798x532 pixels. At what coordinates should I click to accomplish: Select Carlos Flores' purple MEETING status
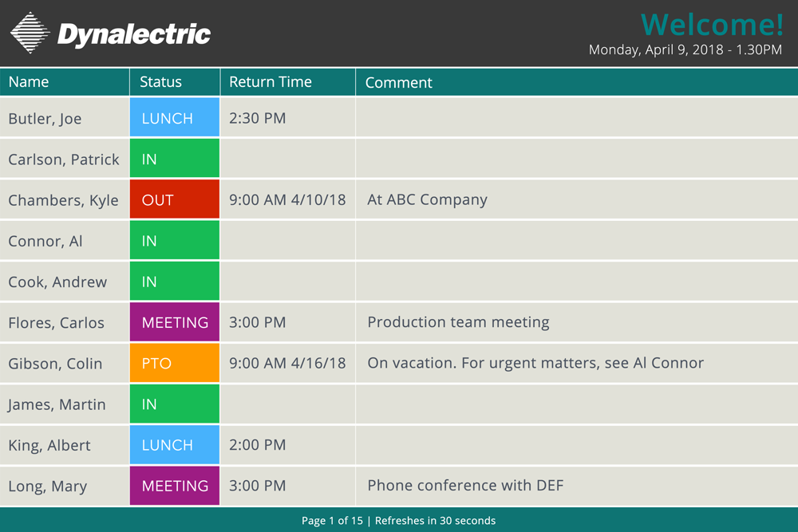pyautogui.click(x=175, y=321)
